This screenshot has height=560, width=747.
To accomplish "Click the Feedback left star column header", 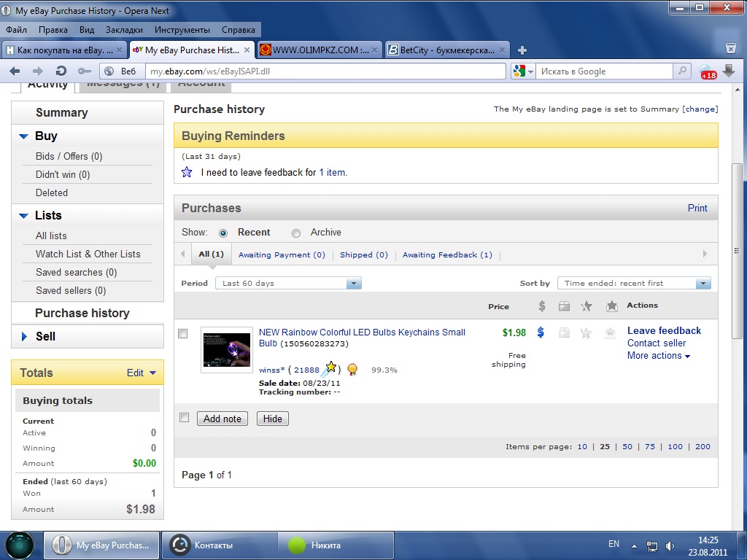I will click(x=587, y=306).
